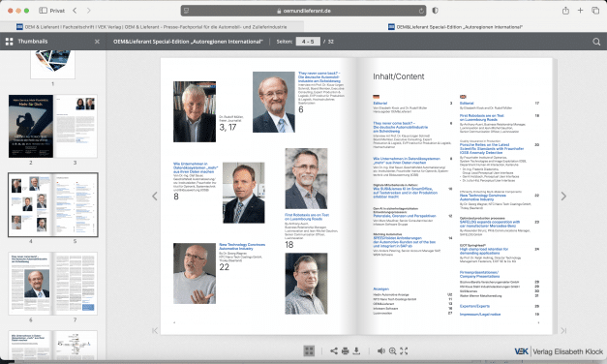Reload the page with the refresh icon

[x=421, y=11]
